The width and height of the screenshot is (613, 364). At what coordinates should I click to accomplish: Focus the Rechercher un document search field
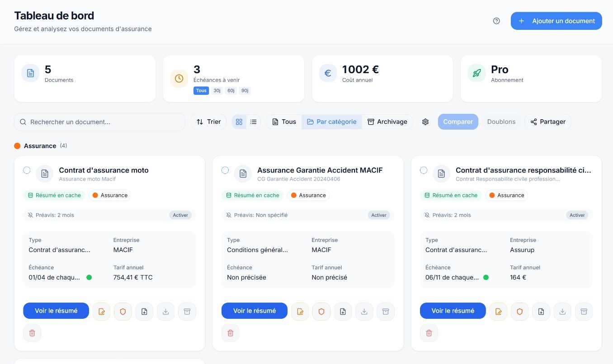(x=100, y=122)
